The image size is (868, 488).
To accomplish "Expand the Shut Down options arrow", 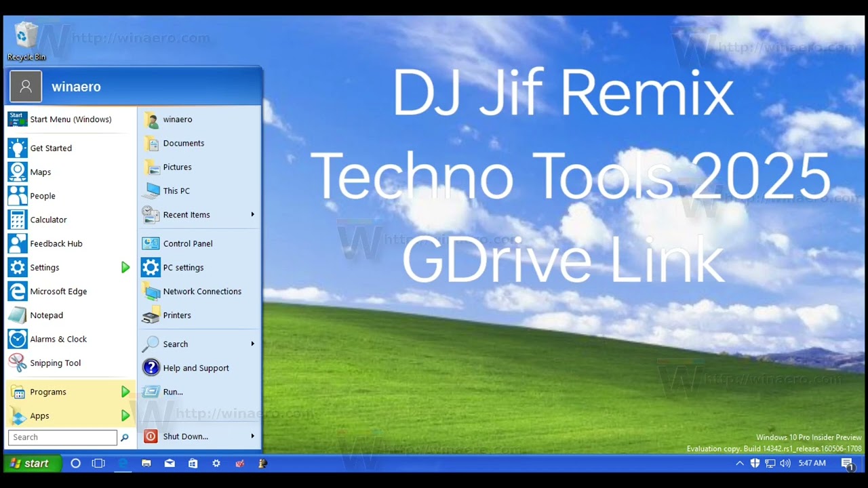I will (x=252, y=436).
